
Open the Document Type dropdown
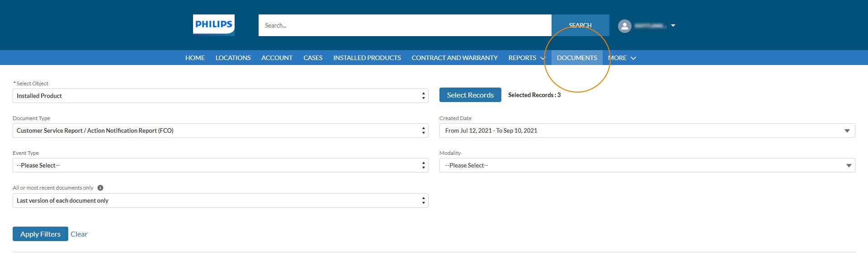pyautogui.click(x=220, y=130)
